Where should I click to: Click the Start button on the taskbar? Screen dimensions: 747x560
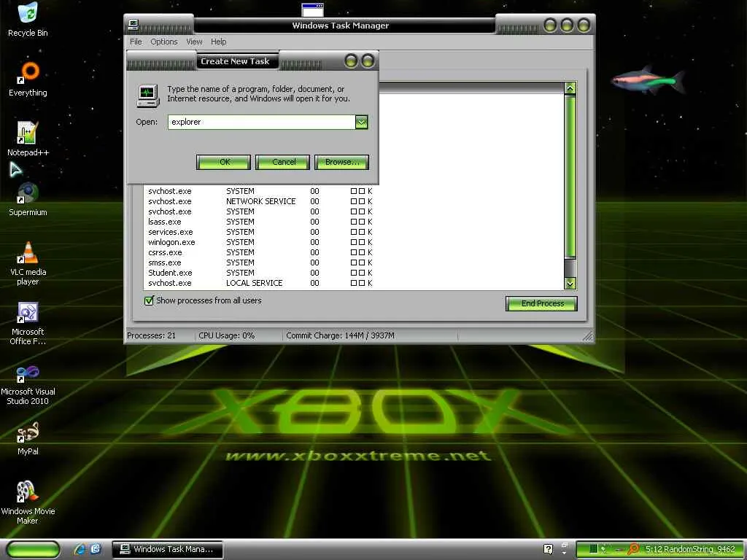(33, 550)
